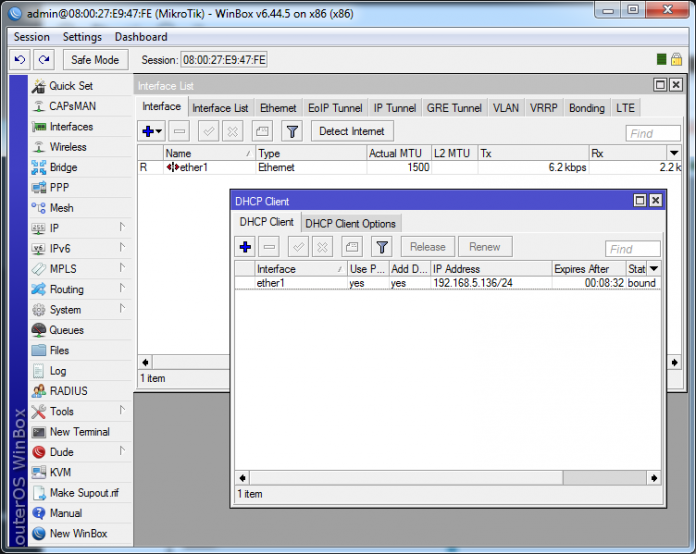Open add interface plus dropdown
Screen dimensions: 696x554
151,131
